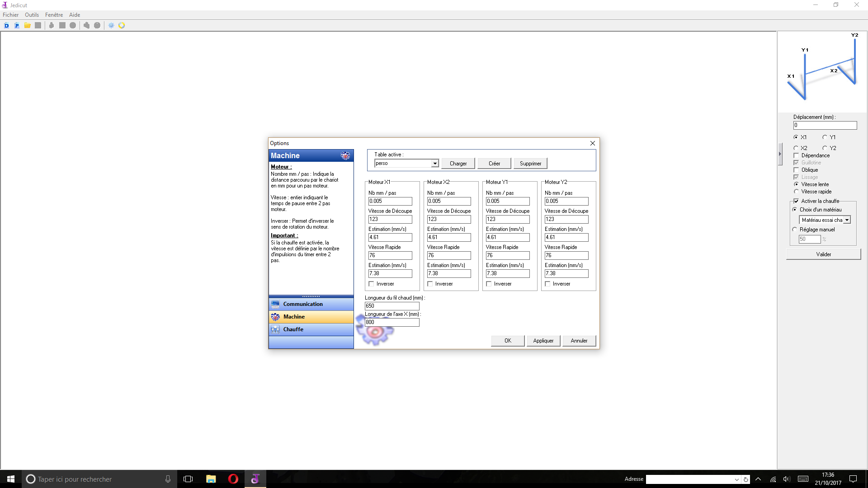Check Inverser for Moteur X1
Screen dimensions: 868x488
click(372, 284)
